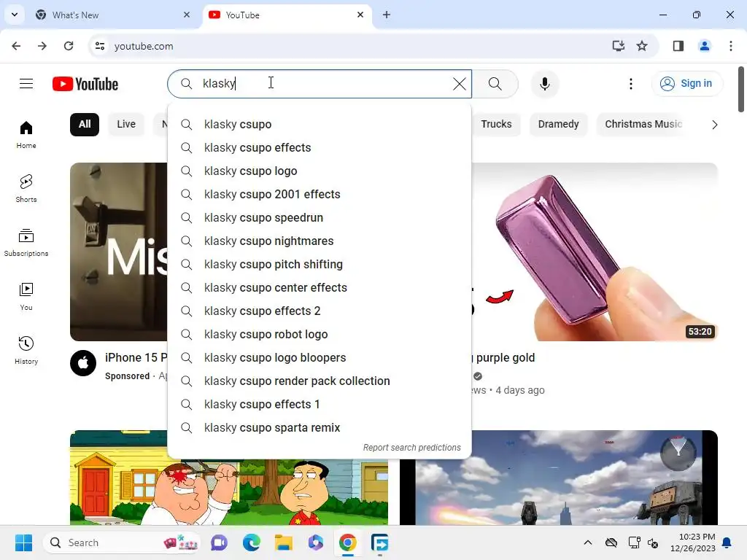Image resolution: width=747 pixels, height=560 pixels.
Task: Go back in the browser
Action: click(x=16, y=46)
